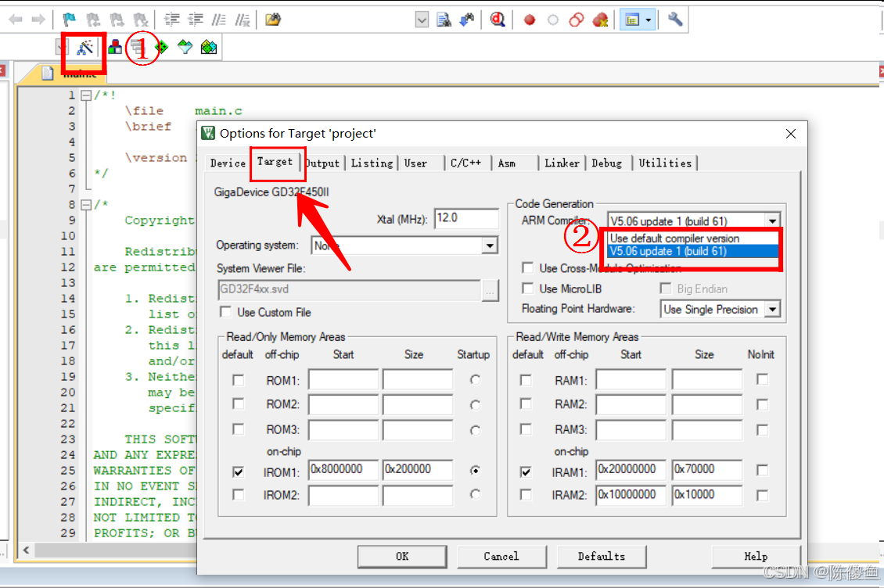This screenshot has width=884, height=588.
Task: Open Find in Files folder-binoculars icon
Action: tap(274, 20)
